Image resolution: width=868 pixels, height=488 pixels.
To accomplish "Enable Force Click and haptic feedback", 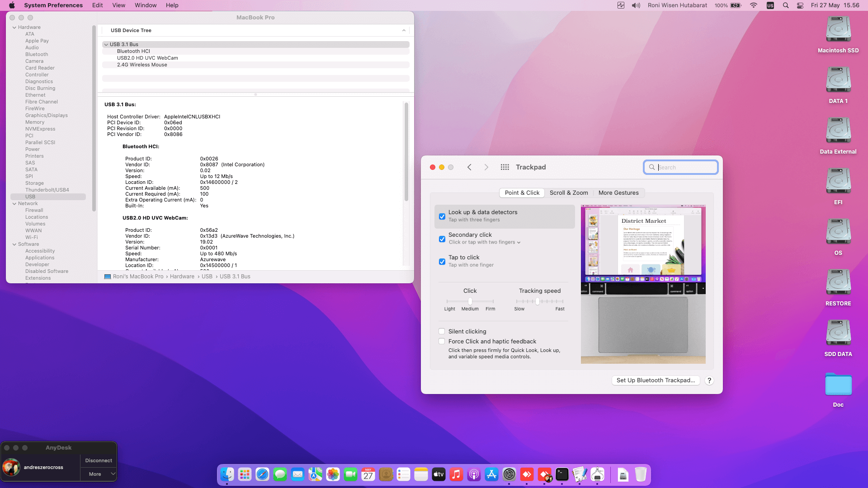I will coord(442,341).
